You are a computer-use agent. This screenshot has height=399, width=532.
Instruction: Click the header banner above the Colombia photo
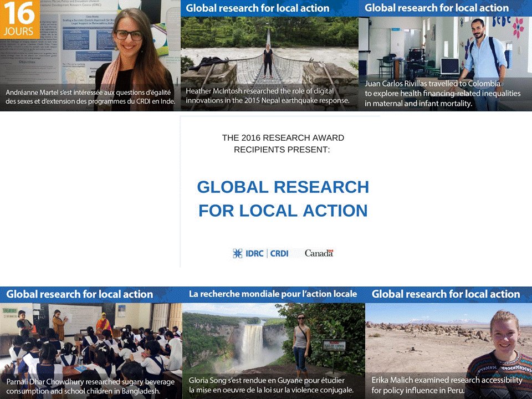click(445, 8)
